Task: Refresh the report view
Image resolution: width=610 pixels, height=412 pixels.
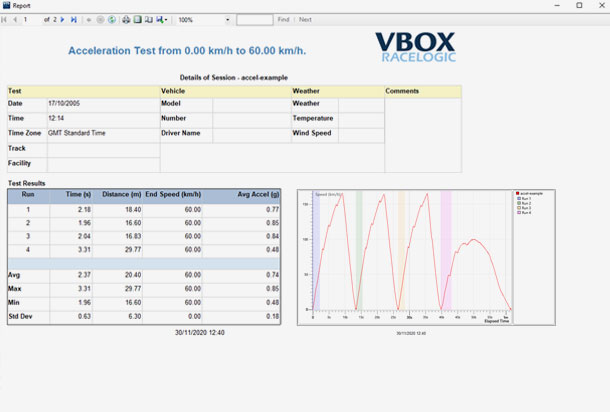Action: point(112,20)
